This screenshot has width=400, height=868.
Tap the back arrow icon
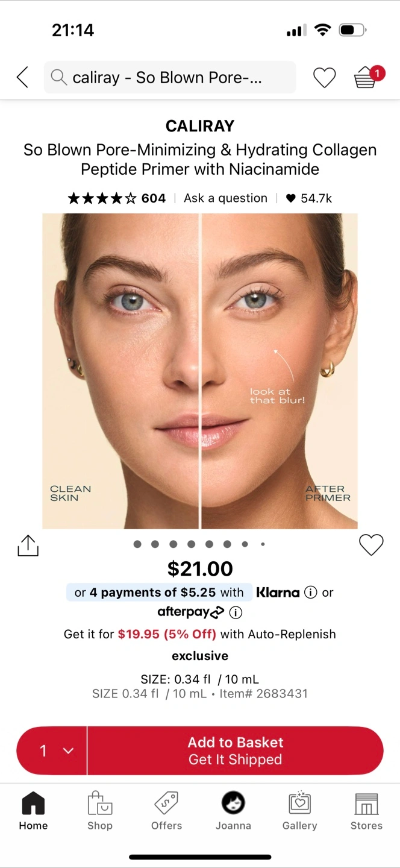pos(22,77)
